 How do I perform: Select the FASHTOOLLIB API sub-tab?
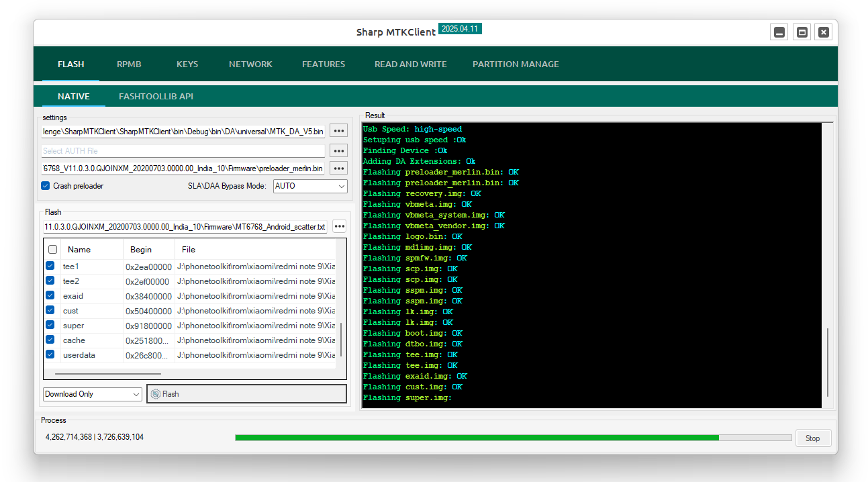point(156,97)
